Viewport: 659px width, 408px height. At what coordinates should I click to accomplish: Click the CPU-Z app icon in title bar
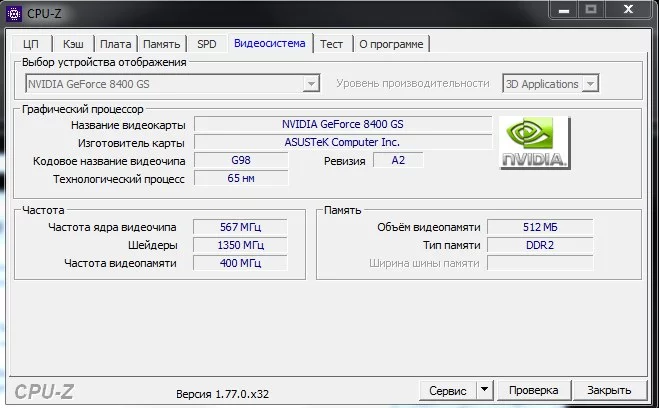pyautogui.click(x=14, y=13)
